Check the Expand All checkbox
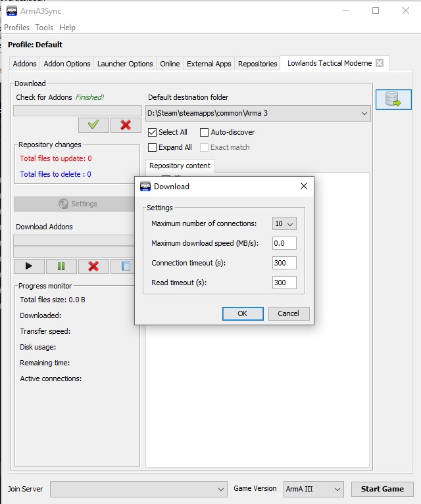Viewport: 421px width, 504px height. coord(153,147)
